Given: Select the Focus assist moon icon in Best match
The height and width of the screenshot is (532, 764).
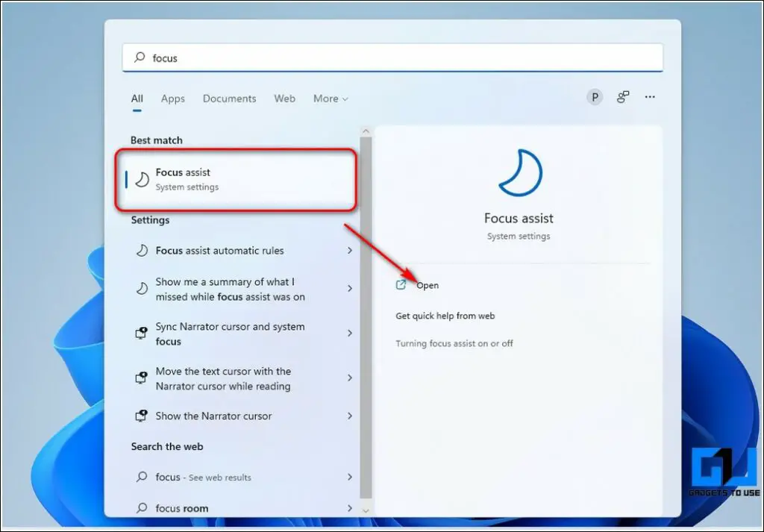Looking at the screenshot, I should click(141, 179).
